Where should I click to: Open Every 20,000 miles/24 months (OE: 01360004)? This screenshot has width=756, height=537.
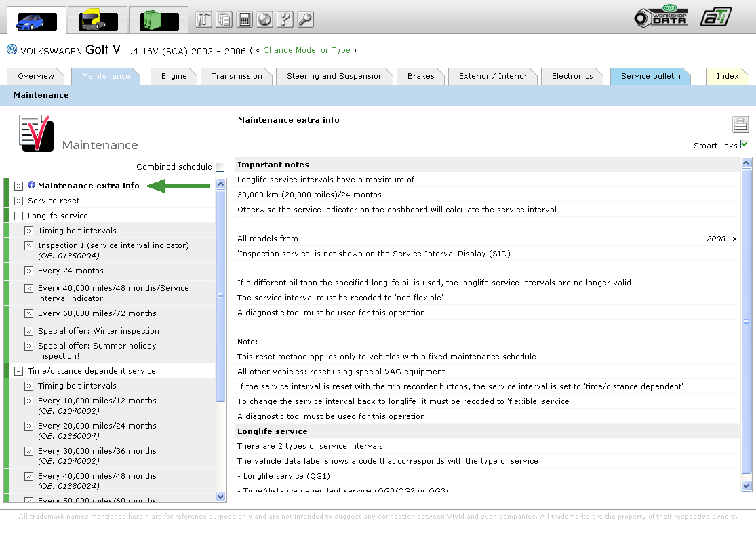click(97, 431)
